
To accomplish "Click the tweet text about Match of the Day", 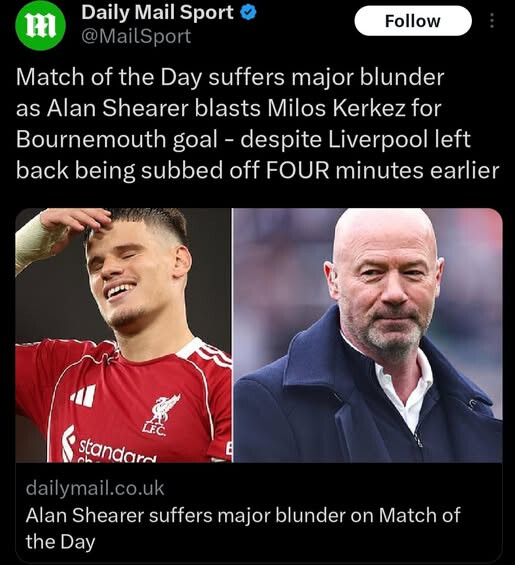I will click(257, 123).
